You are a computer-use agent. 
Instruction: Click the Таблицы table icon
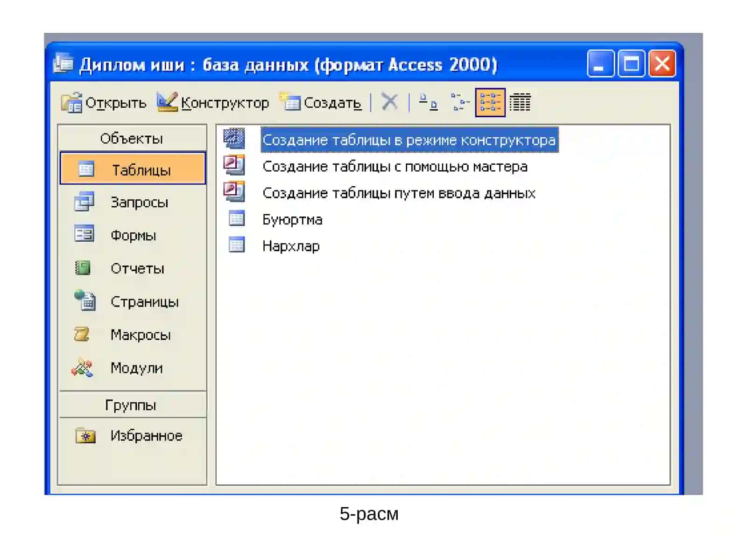pyautogui.click(x=86, y=168)
